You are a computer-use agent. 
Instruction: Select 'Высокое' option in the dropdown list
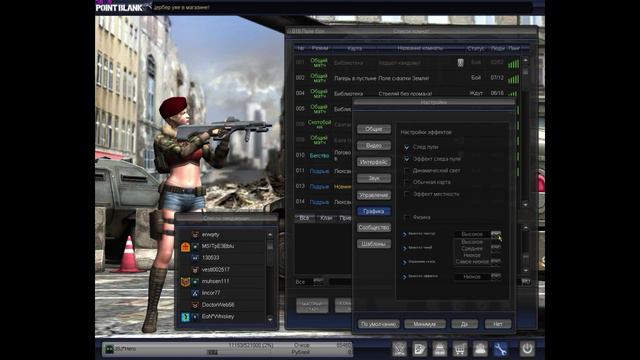[x=472, y=242]
